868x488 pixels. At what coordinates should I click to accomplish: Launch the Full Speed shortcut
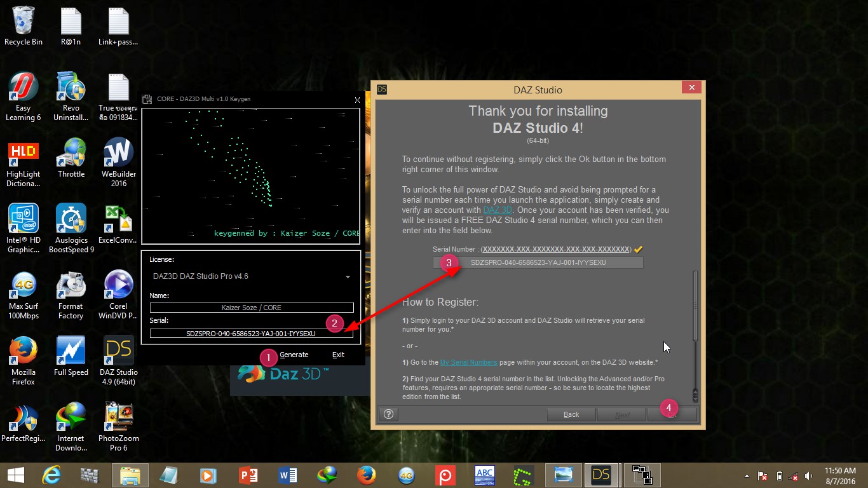tap(71, 356)
